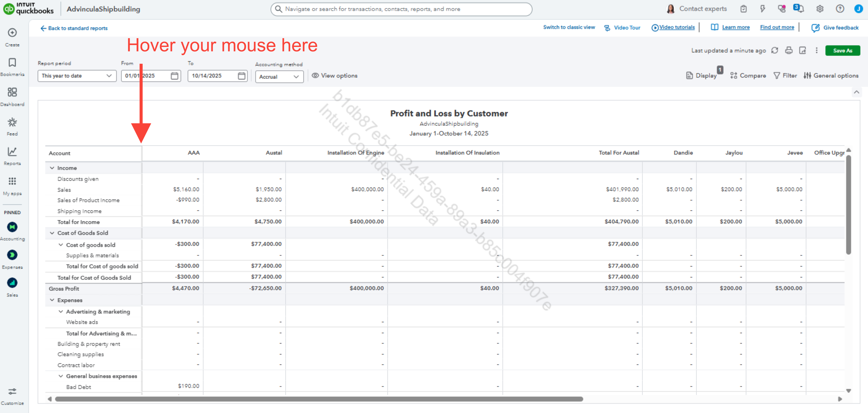868x413 pixels.
Task: Collapse General business expenses group
Action: 61,376
